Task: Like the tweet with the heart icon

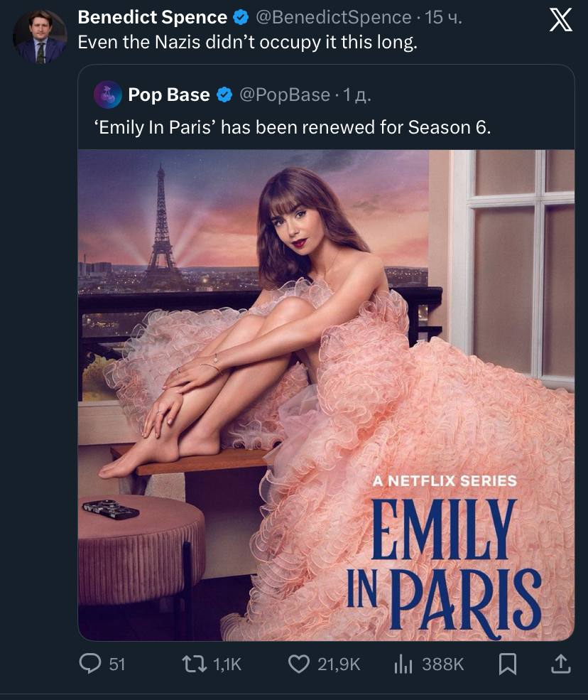Action: click(299, 664)
